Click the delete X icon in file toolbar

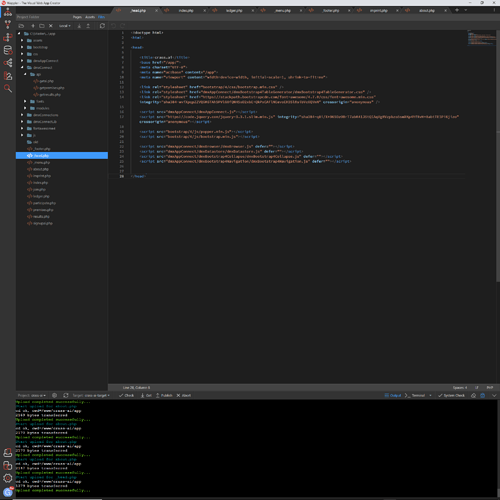(x=51, y=26)
